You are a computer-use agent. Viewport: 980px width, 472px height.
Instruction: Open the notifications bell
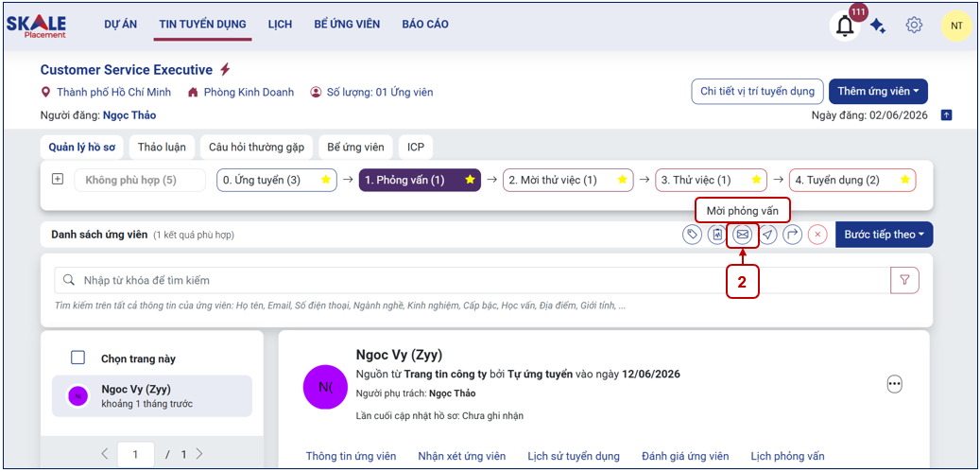click(845, 26)
